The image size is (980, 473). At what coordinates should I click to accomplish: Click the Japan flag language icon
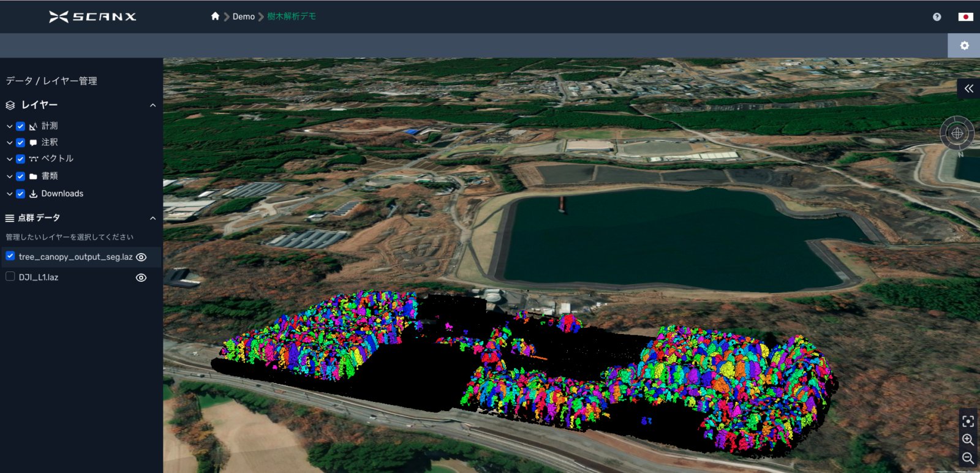[965, 17]
